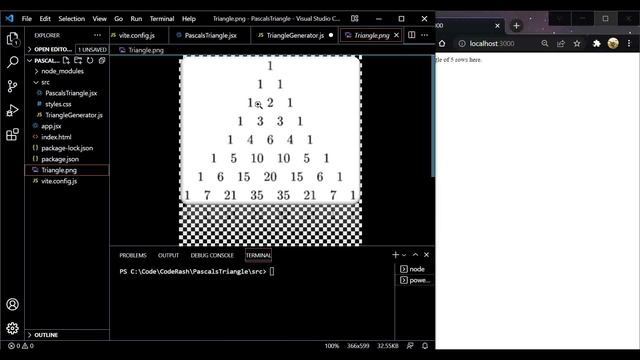This screenshot has height=360, width=640.
Task: Select the powershell terminal instance
Action: [x=415, y=280]
